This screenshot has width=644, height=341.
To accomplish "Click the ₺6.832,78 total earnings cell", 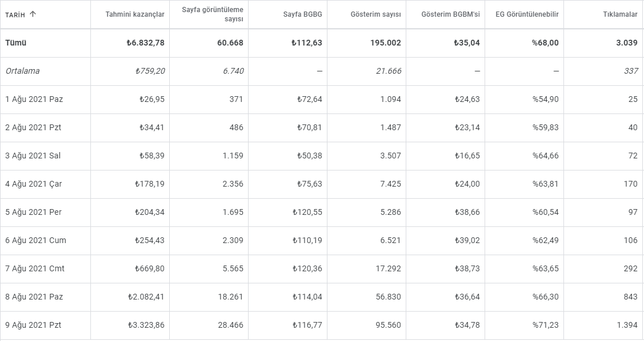I will [x=146, y=43].
